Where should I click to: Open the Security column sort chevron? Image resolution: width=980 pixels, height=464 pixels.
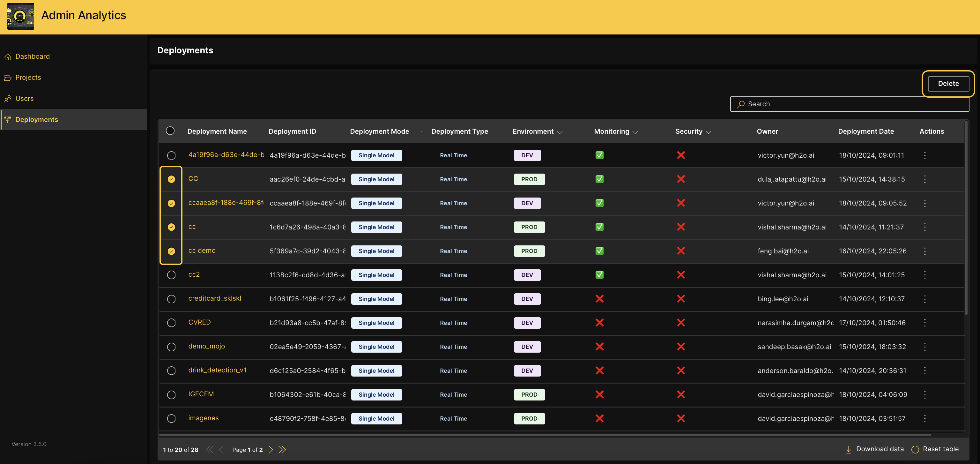click(709, 132)
